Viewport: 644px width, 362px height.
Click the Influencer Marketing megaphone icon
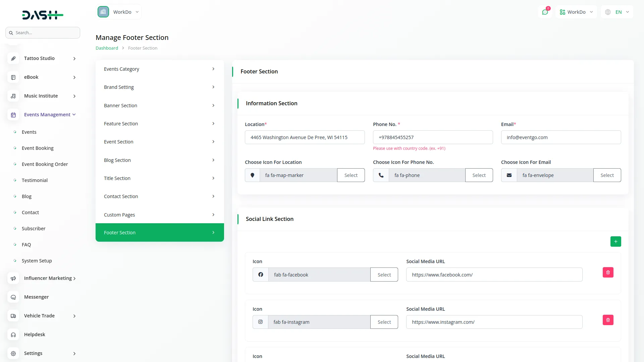coord(13,278)
